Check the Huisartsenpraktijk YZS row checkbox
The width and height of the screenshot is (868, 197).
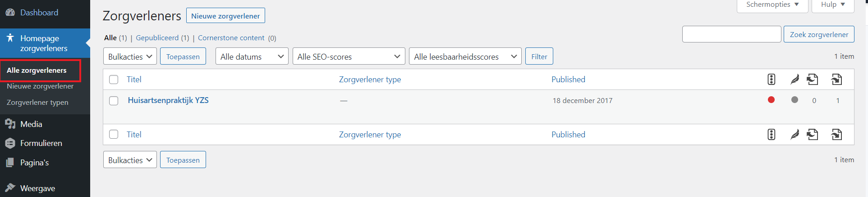pyautogui.click(x=114, y=101)
